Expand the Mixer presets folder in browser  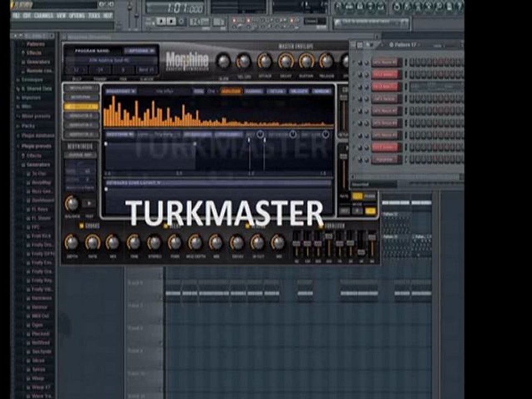point(35,116)
